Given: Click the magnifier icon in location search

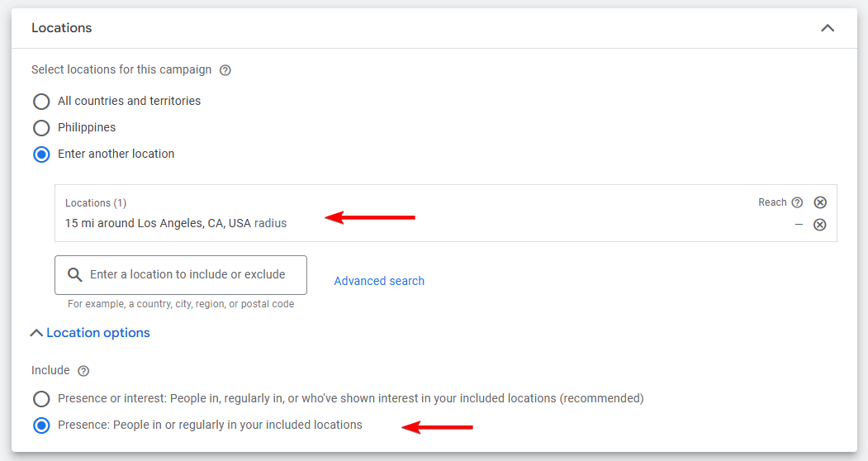Looking at the screenshot, I should (75, 275).
